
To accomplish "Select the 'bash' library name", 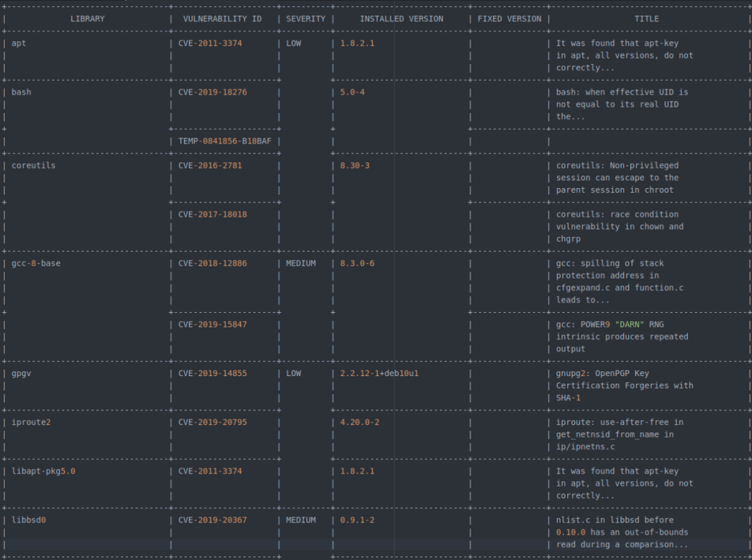I will tap(21, 92).
